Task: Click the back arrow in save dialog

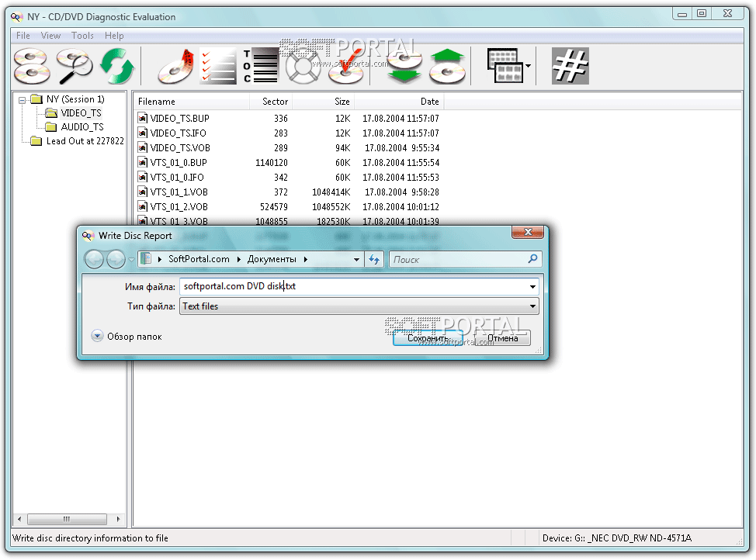Action: click(x=95, y=260)
